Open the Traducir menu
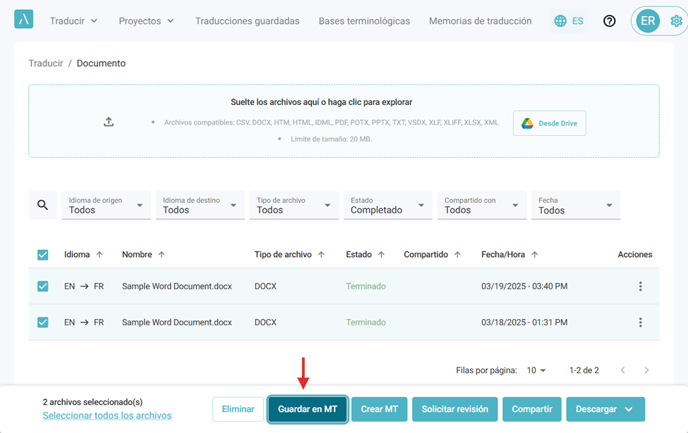Screen dimensions: 688x433 point(73,21)
